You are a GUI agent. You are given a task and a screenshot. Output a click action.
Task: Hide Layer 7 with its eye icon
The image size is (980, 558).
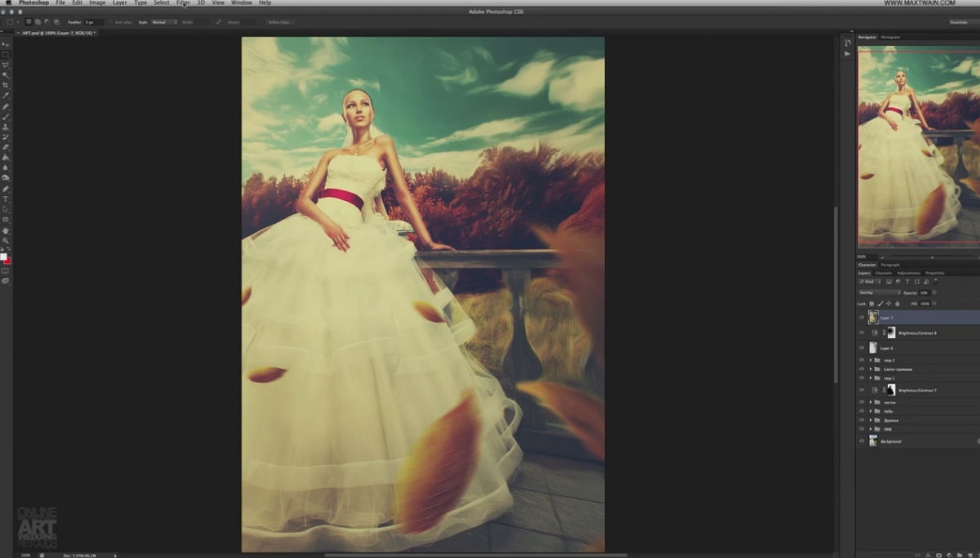[x=862, y=317]
